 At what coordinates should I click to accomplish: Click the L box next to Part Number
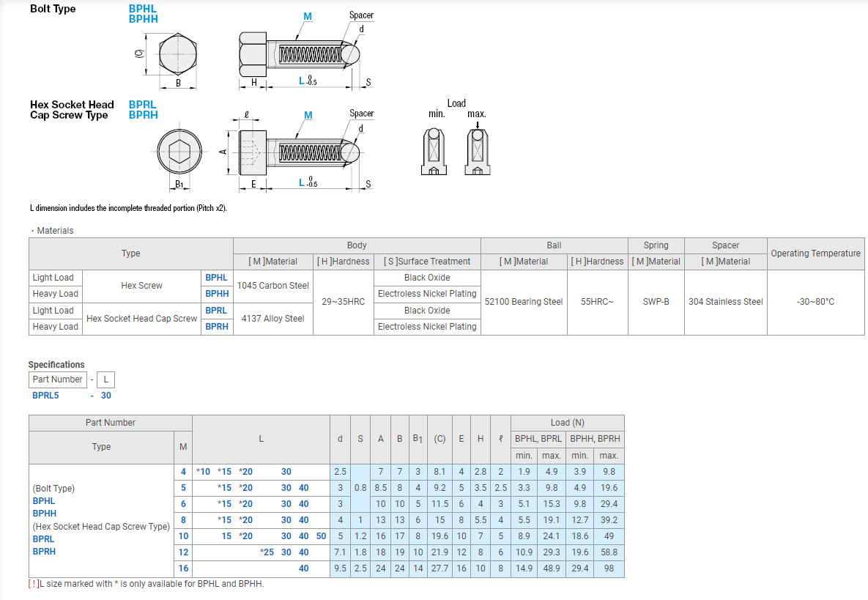tap(105, 379)
